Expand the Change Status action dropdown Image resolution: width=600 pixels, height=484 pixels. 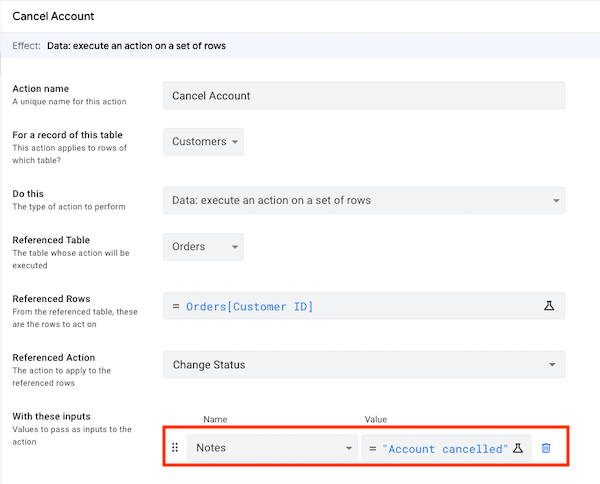364,364
